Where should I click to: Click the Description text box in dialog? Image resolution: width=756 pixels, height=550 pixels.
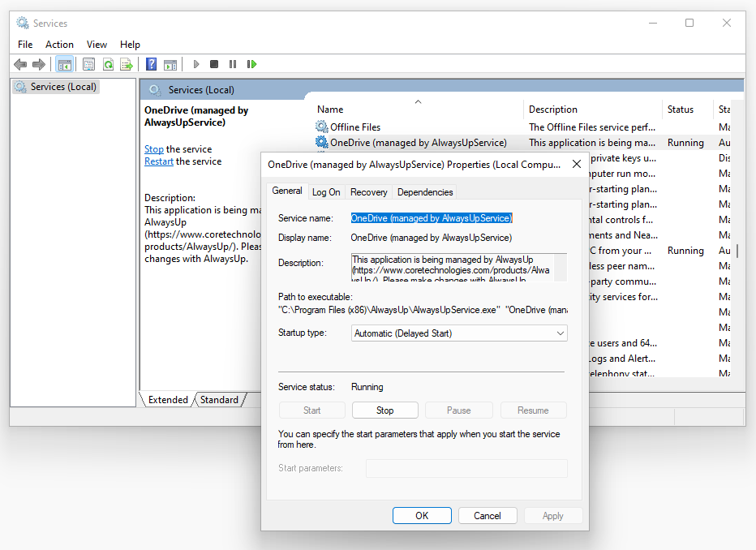(x=453, y=268)
